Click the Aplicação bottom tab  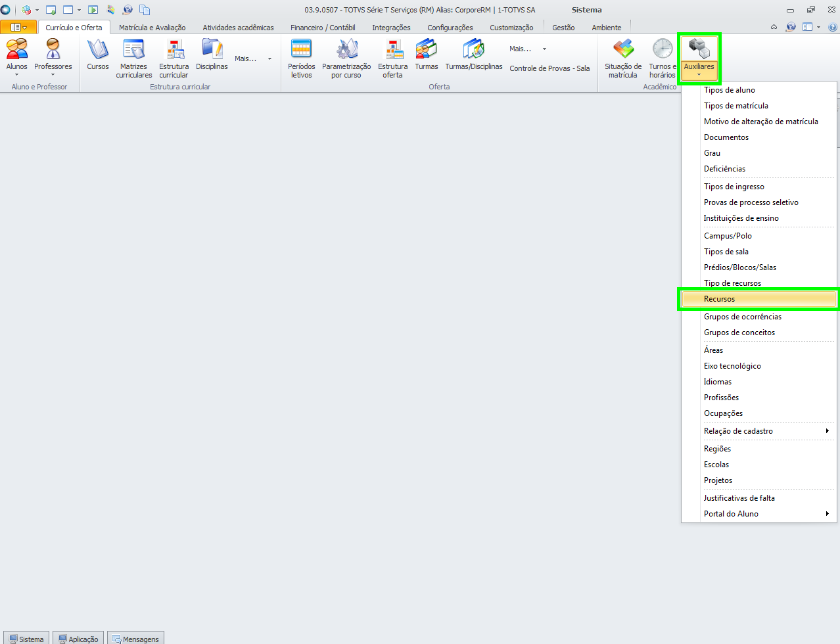pos(78,638)
